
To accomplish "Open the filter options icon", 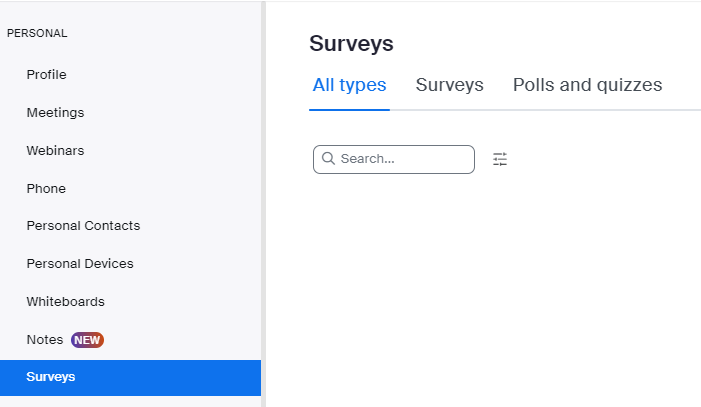I will (500, 159).
